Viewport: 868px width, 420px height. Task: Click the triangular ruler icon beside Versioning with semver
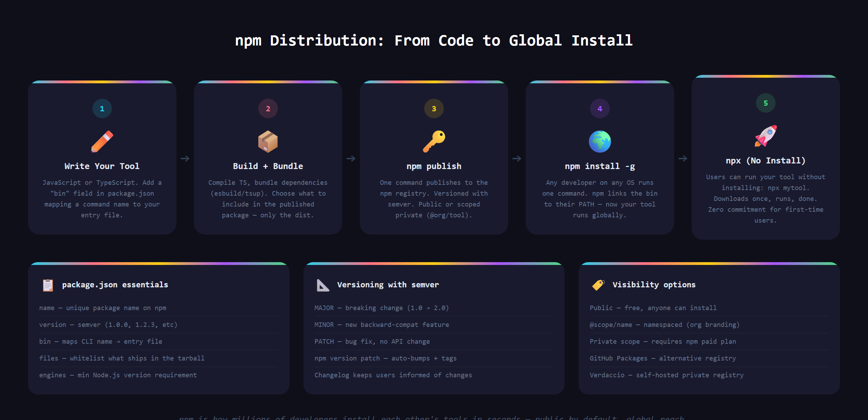coord(323,285)
